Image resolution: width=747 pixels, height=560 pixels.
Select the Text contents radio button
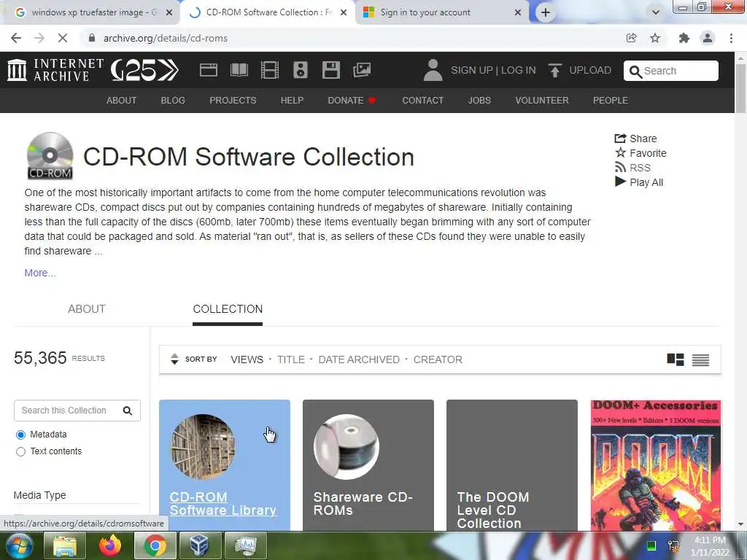20,451
